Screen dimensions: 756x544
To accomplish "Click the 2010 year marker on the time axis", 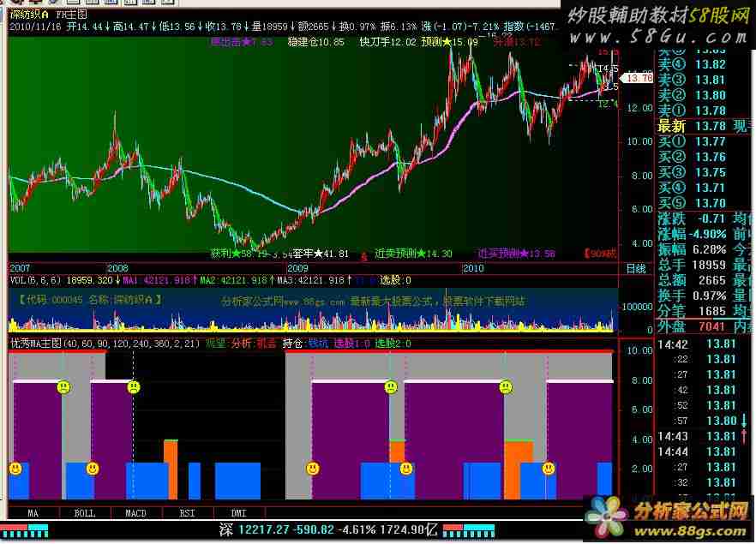I will 473,268.
